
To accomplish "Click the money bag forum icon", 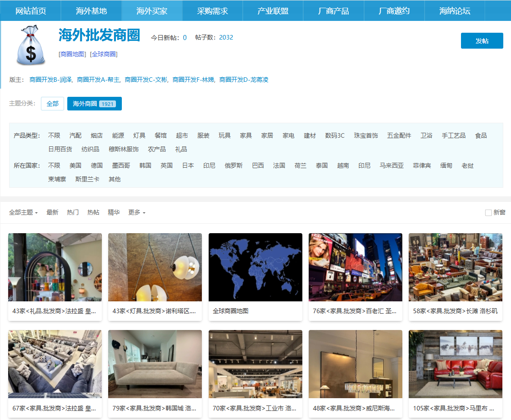I will [31, 45].
